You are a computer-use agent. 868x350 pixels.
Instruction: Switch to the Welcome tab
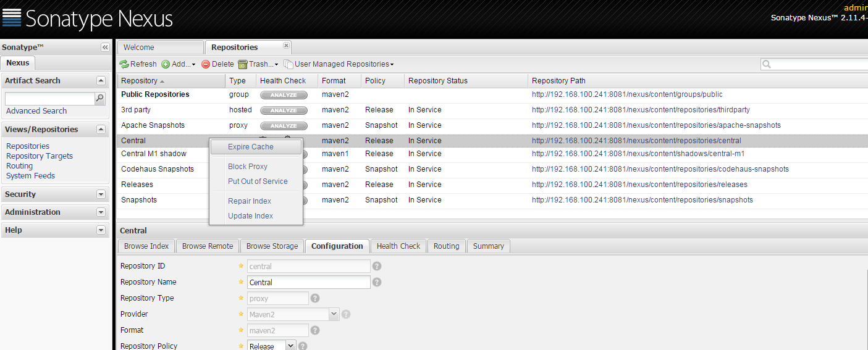(160, 48)
